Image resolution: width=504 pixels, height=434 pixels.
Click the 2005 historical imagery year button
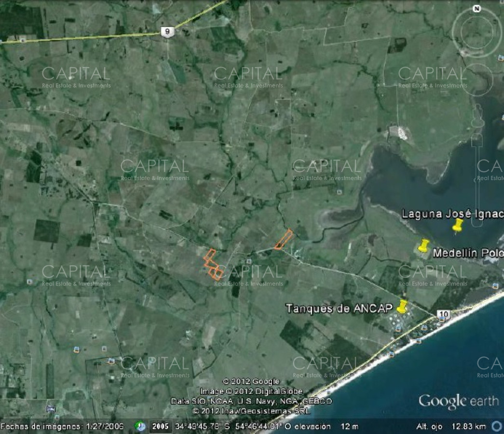click(160, 426)
